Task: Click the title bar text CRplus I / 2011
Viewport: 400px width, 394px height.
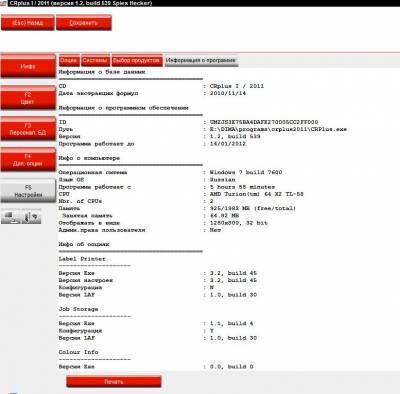Action: pos(29,3)
